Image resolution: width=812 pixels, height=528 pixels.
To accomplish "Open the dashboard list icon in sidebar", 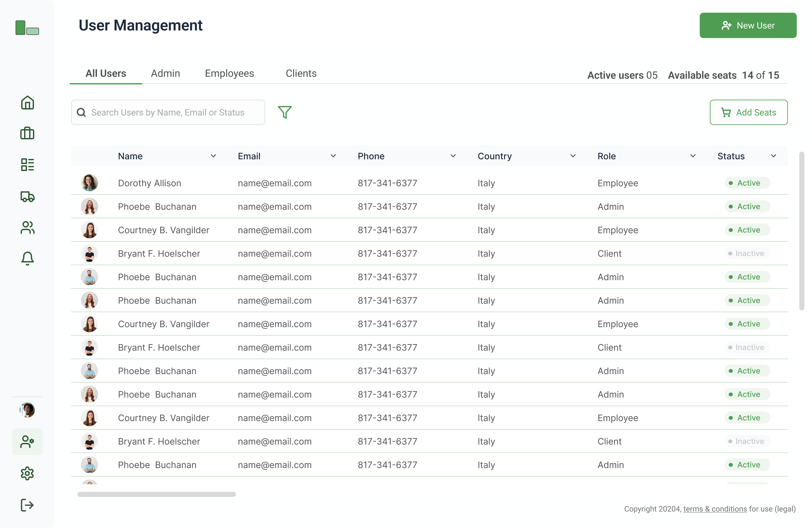I will click(27, 164).
